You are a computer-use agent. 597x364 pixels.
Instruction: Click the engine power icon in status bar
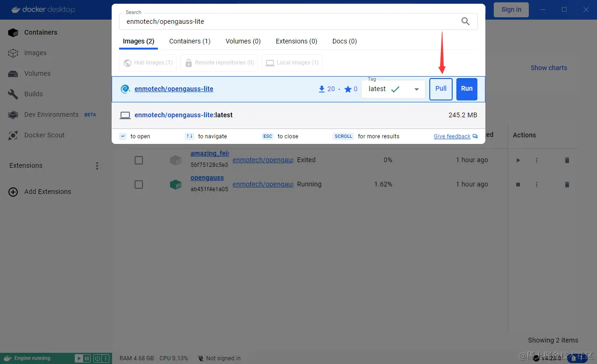click(97, 358)
